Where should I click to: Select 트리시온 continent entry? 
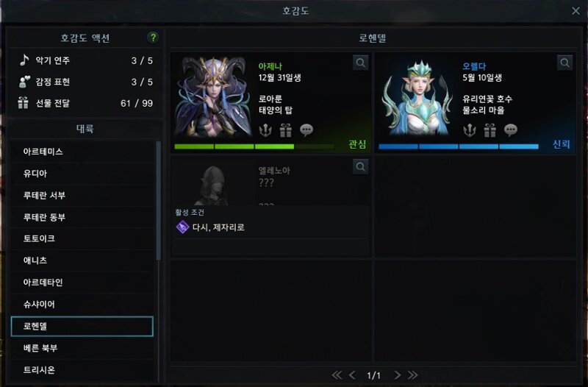coord(82,370)
